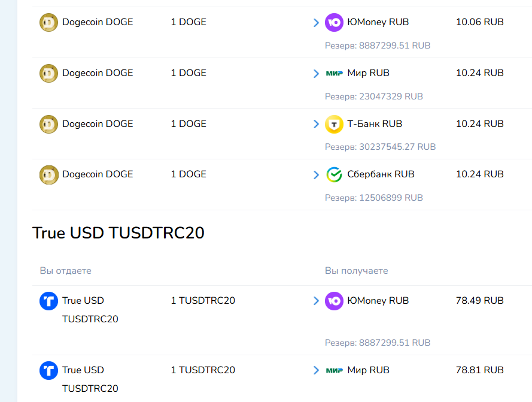Screen dimensions: 532x402
Task: Click arrow chevron in DOGE to ЮMoney row
Action: coord(316,23)
